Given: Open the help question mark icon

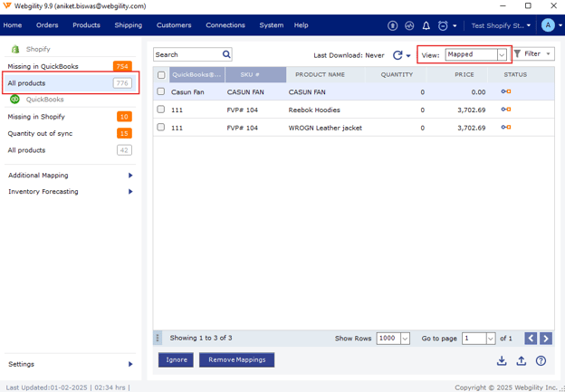Looking at the screenshot, I should (x=541, y=360).
